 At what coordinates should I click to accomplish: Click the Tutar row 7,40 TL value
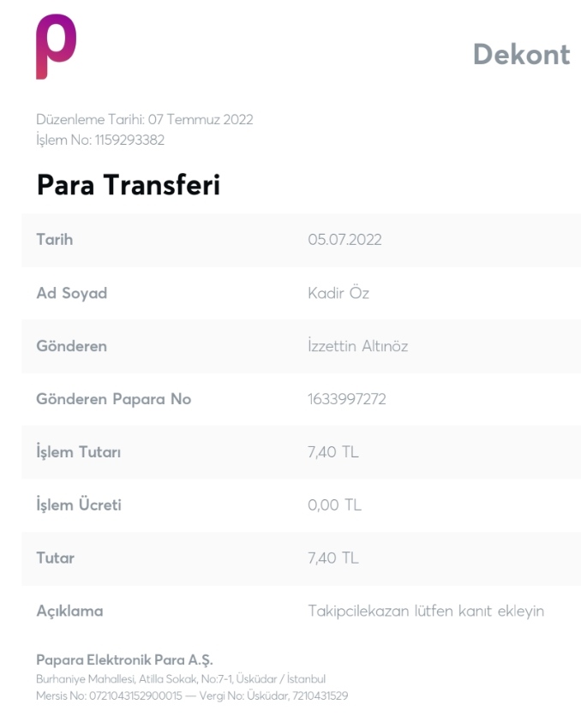pyautogui.click(x=333, y=558)
